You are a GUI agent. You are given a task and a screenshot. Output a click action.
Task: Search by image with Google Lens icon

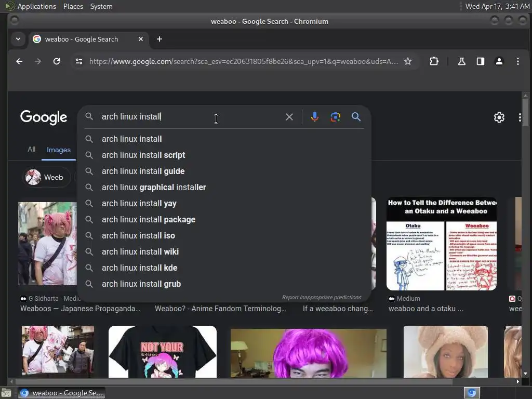point(335,117)
